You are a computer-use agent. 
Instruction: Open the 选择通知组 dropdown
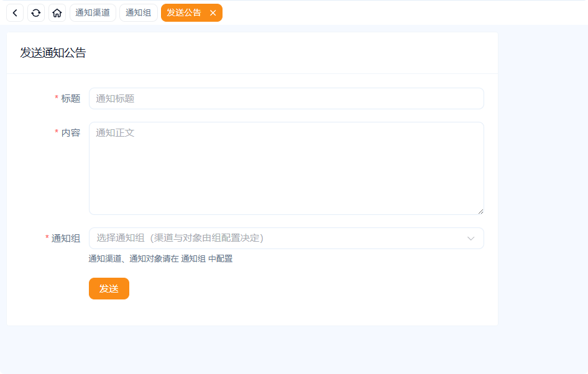coord(286,239)
